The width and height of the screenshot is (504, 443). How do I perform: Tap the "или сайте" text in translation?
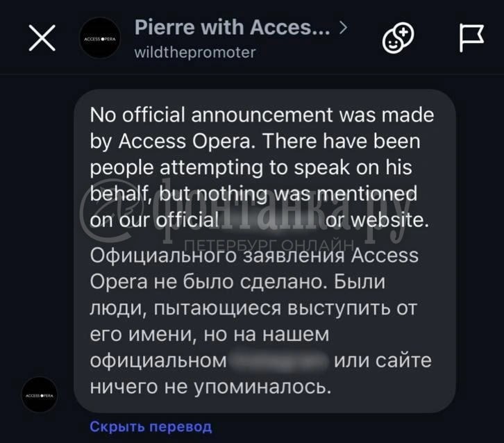(x=383, y=361)
